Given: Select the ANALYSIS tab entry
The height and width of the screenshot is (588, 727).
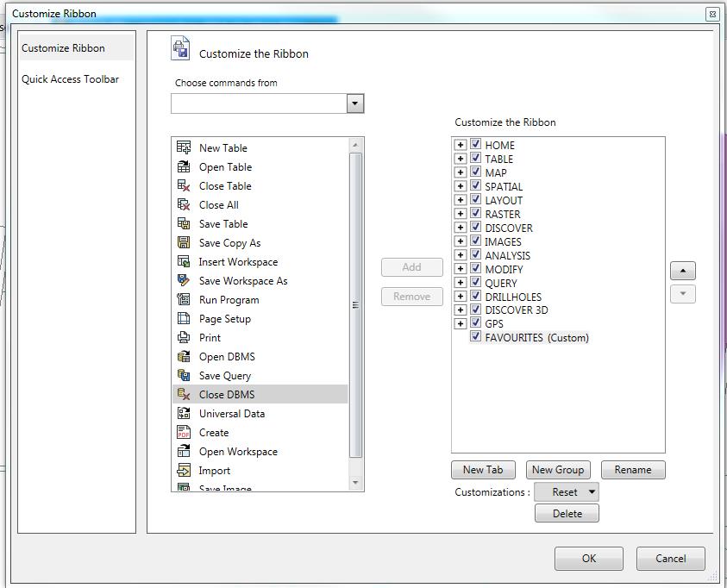Looking at the screenshot, I should [507, 255].
